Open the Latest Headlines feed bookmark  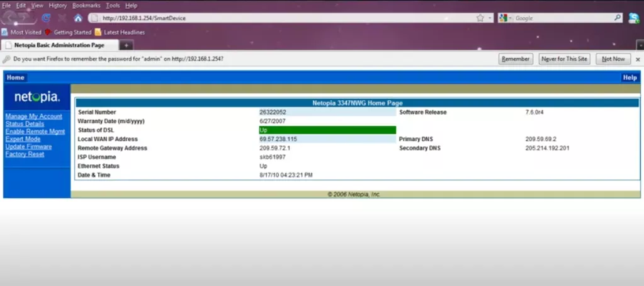[120, 32]
